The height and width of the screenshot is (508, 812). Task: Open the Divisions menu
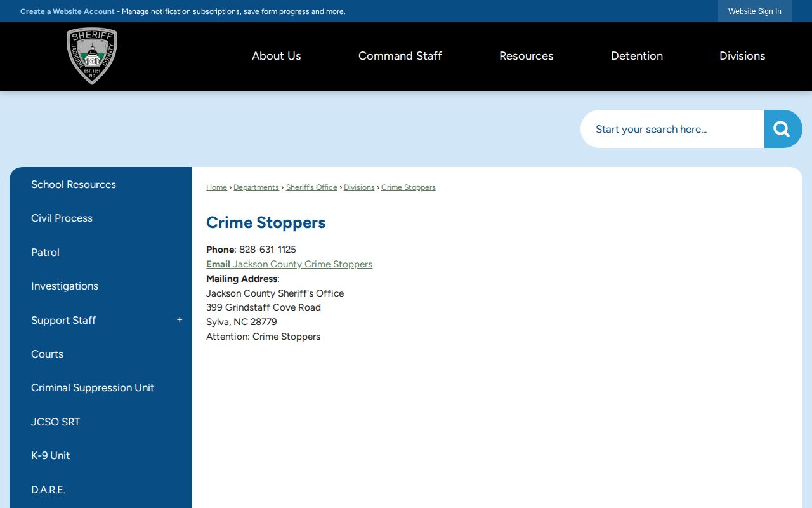pos(742,56)
